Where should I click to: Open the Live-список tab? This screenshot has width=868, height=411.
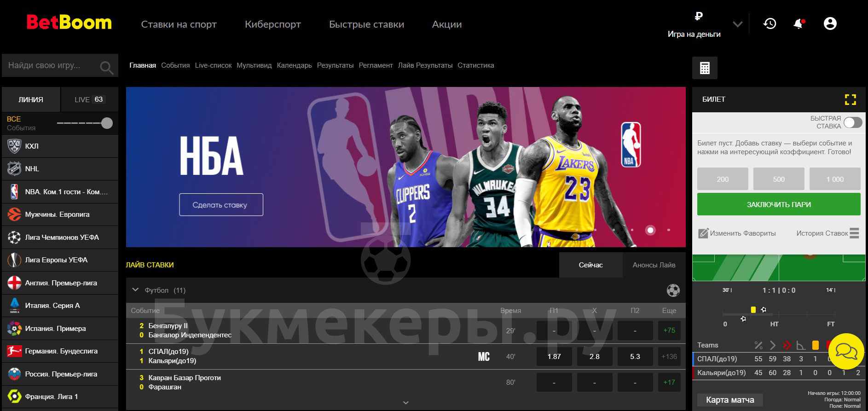pyautogui.click(x=213, y=65)
